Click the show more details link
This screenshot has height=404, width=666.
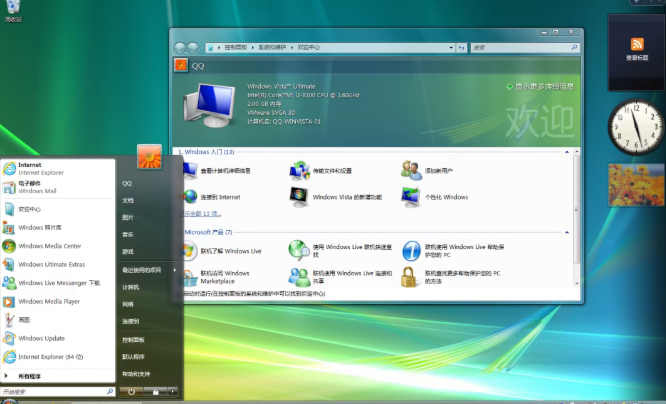click(540, 87)
